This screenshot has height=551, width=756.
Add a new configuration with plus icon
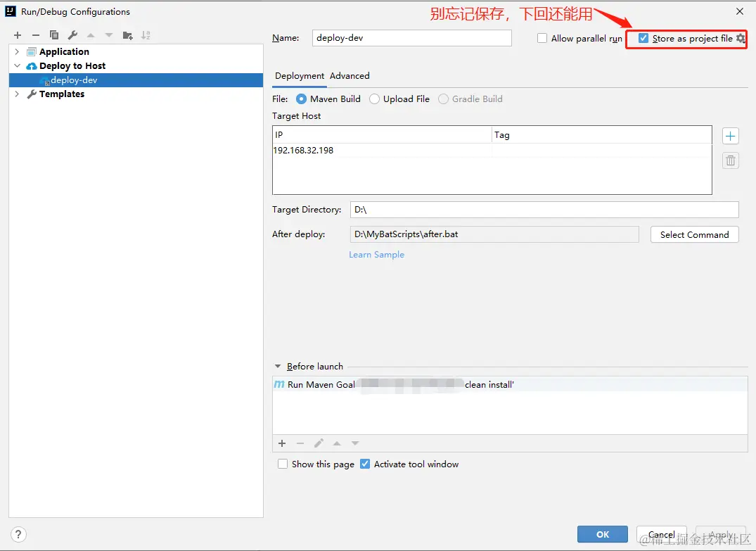click(18, 35)
